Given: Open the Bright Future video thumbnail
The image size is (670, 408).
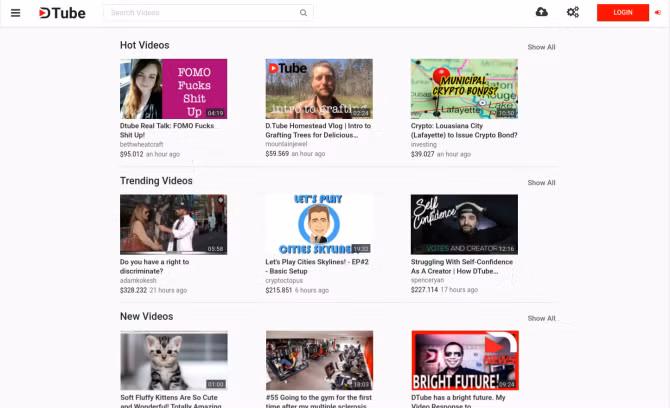Looking at the screenshot, I should [x=465, y=360].
